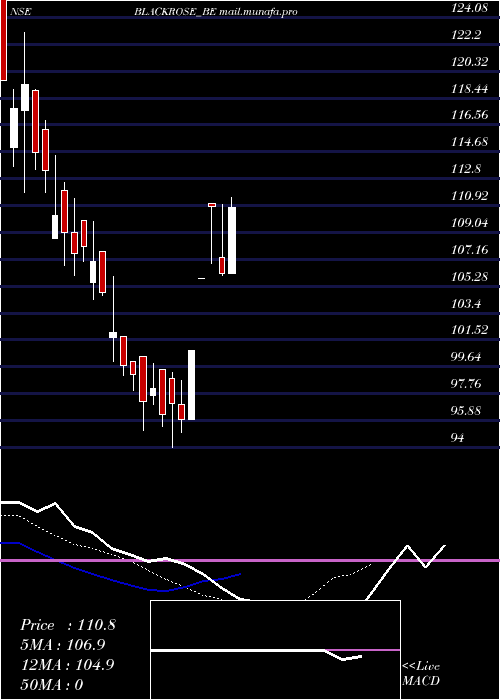The height and width of the screenshot is (700, 500).
Task: Click the 94 price axis label
Action: (x=458, y=437)
